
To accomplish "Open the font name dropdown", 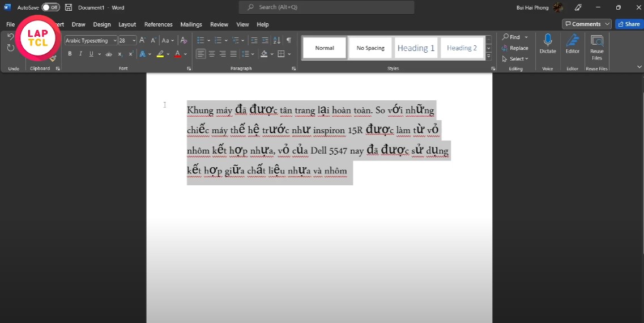I will point(114,41).
